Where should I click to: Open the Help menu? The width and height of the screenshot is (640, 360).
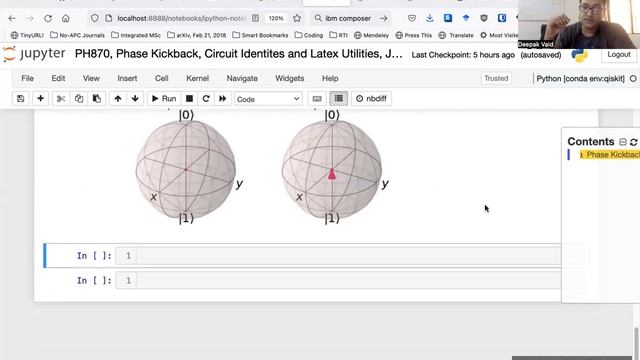point(330,78)
